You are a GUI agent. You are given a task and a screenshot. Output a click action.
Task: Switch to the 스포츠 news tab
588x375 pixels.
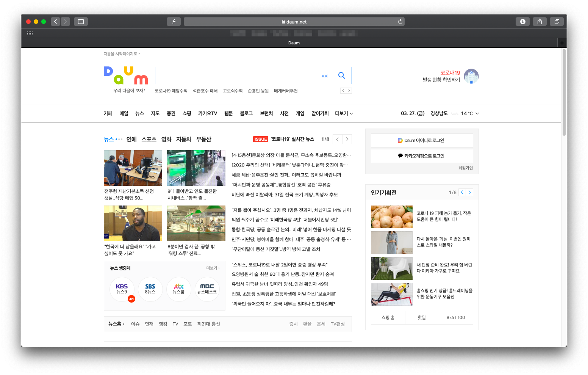tap(149, 139)
